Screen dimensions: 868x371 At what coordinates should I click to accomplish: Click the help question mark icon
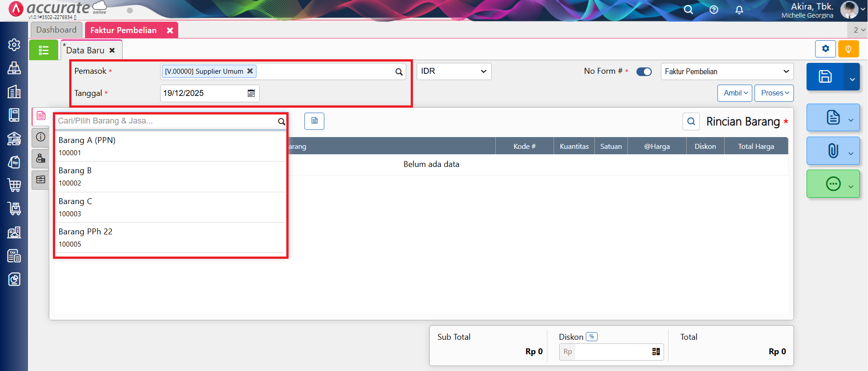pyautogui.click(x=714, y=10)
